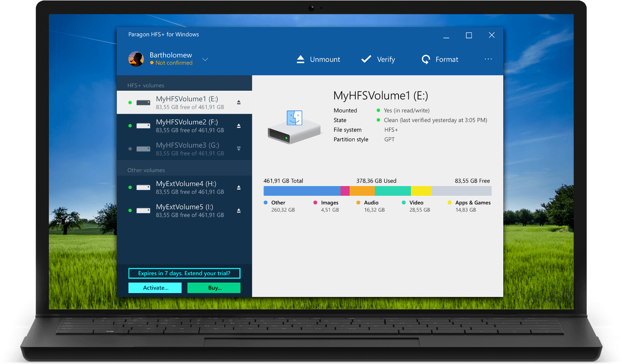Click the '83,55 GB Free' label

(472, 181)
